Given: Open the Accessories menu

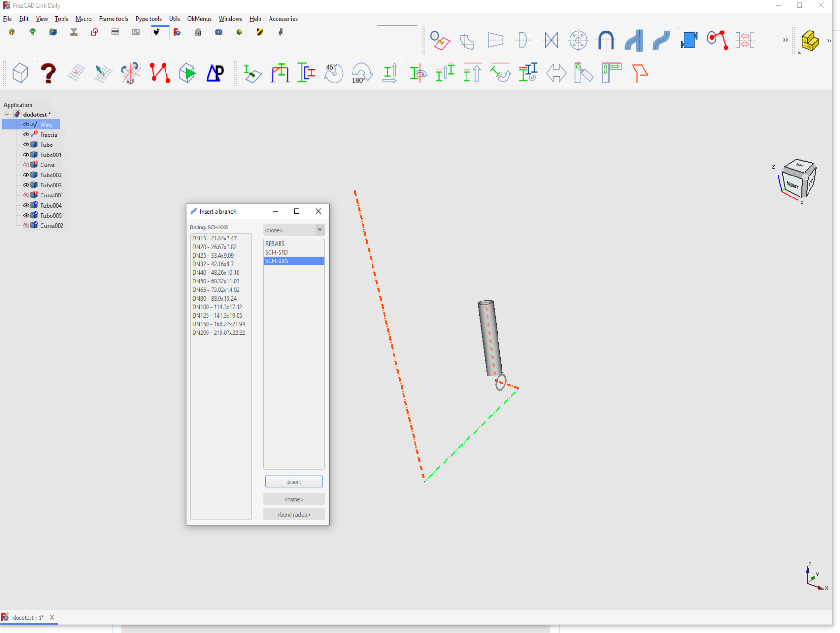Looking at the screenshot, I should click(x=283, y=19).
